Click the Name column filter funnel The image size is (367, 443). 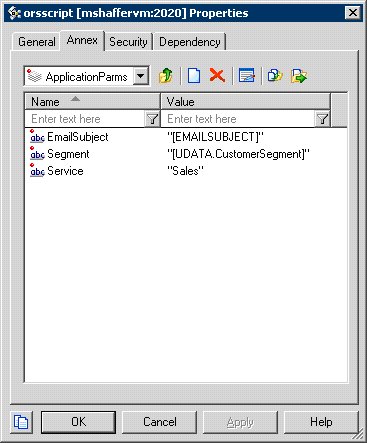pyautogui.click(x=152, y=119)
